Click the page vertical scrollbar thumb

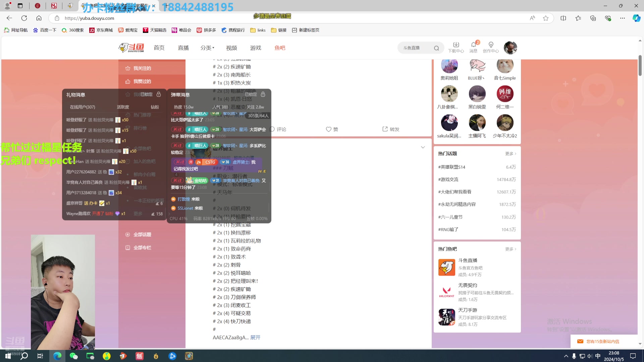coord(640,65)
